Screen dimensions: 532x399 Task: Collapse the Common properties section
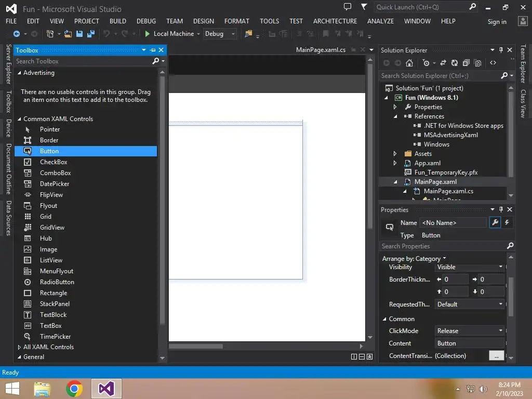(385, 320)
